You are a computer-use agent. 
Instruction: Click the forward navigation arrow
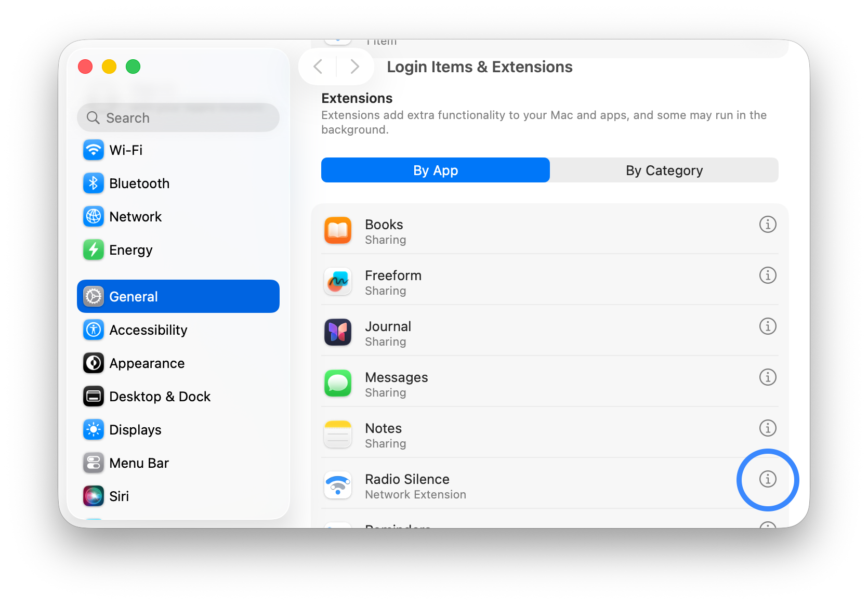(x=354, y=67)
